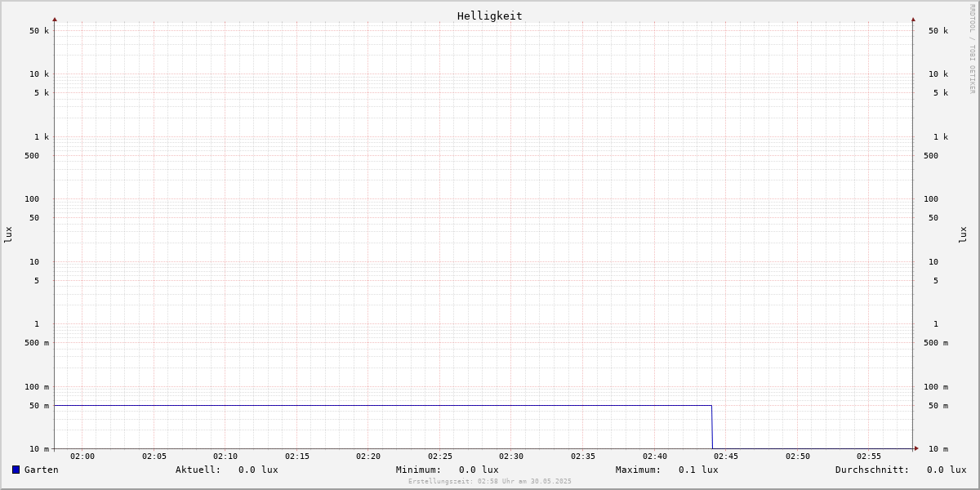Click the 10 k label on left axis
Image resolution: width=980 pixels, height=490 pixels.
[x=39, y=74]
